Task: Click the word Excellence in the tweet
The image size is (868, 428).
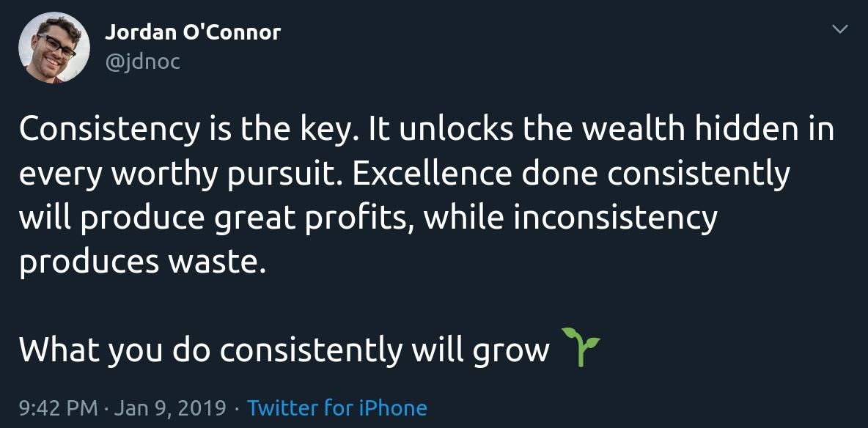Action: point(431,174)
